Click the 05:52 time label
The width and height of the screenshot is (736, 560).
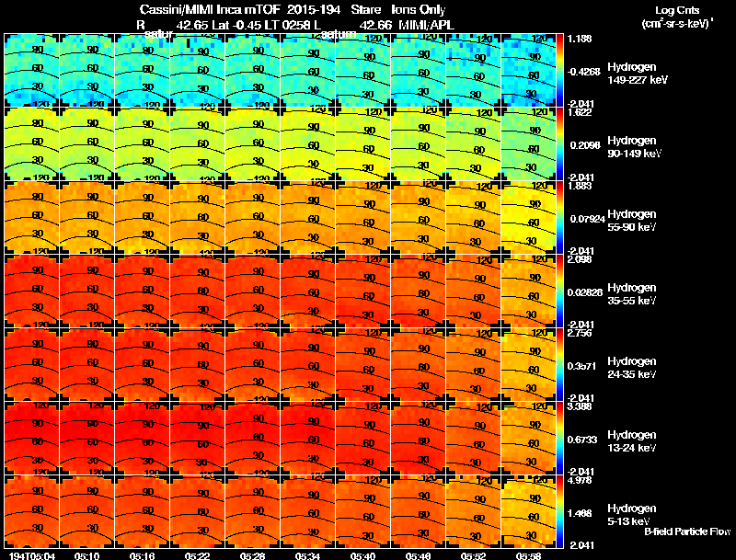coord(473,555)
